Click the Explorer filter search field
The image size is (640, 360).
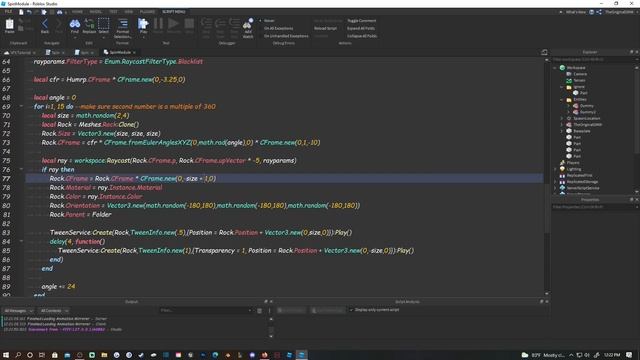[594, 60]
